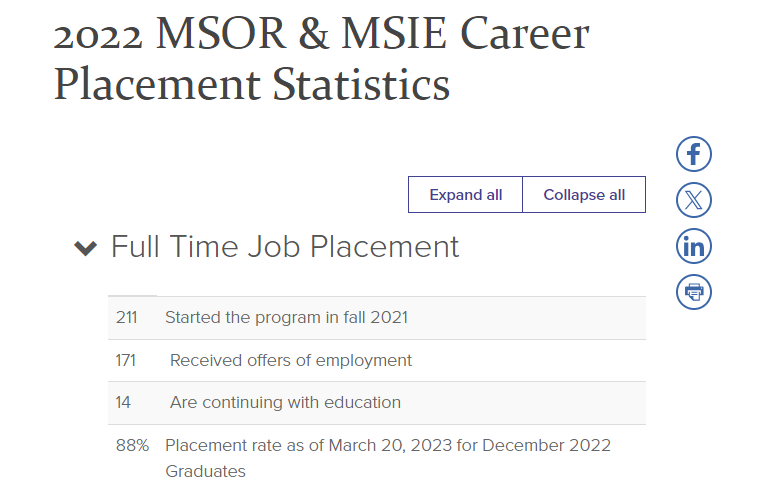Click 'Started the program in fall 2021' row

coord(377,318)
